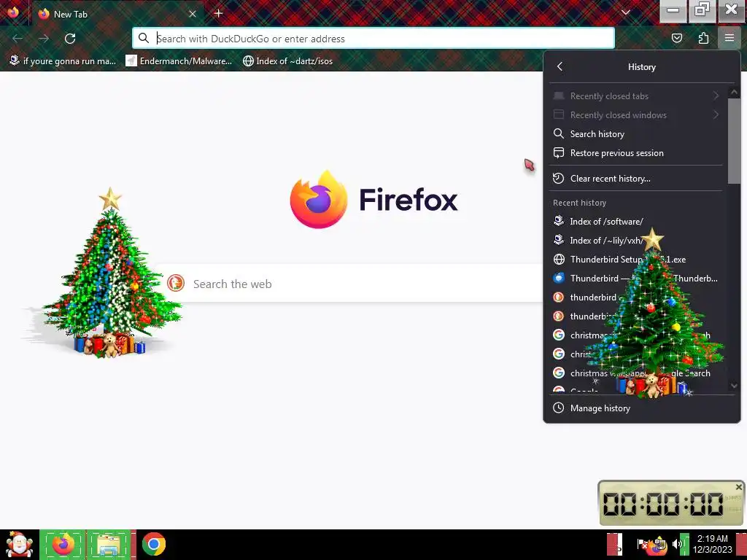747x560 pixels.
Task: Expand Recently closed windows submenu
Action: (x=636, y=114)
